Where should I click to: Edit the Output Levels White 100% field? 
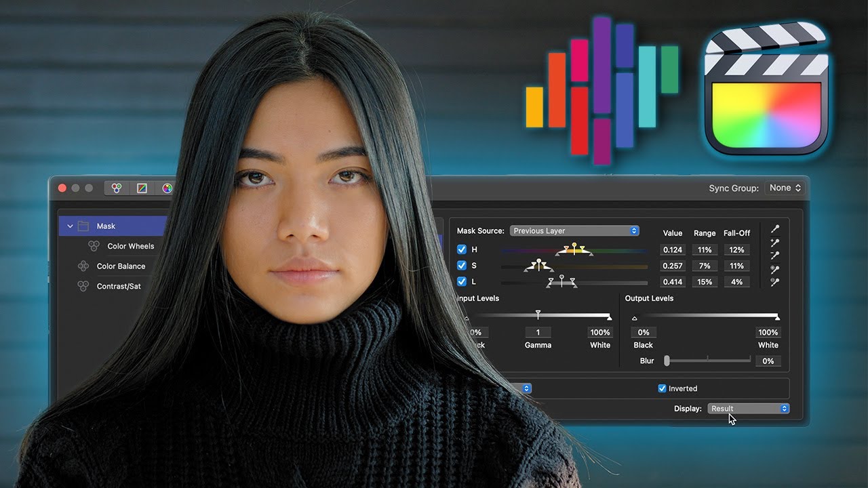[x=768, y=332]
